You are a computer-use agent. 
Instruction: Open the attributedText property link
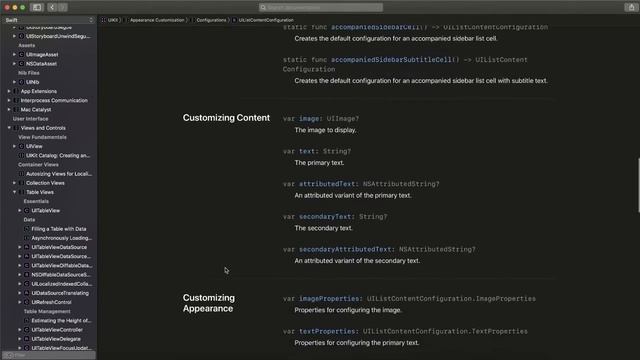point(327,184)
